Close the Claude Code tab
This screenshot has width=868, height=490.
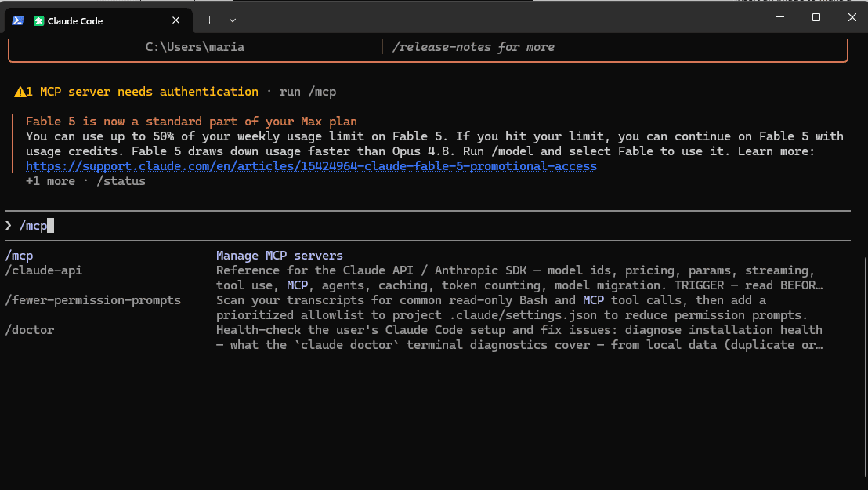tap(176, 20)
